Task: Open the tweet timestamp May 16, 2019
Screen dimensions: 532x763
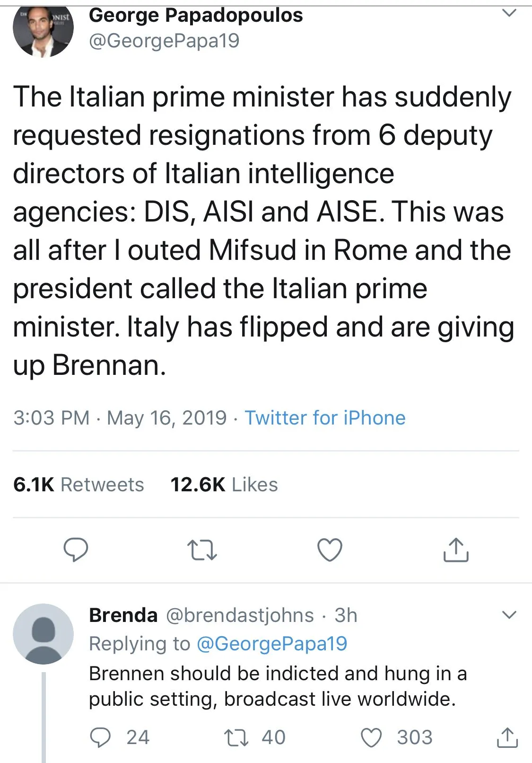Action: click(166, 418)
